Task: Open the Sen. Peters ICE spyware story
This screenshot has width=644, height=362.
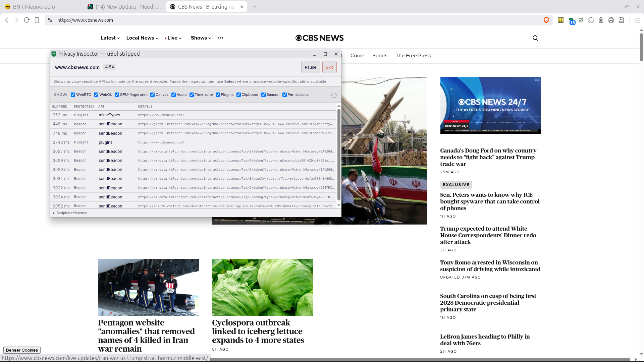Action: coord(490,201)
